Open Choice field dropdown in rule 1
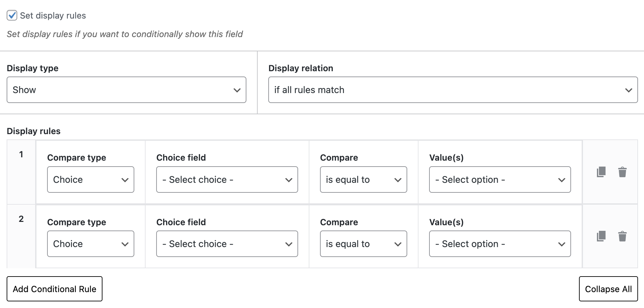644x308 pixels. (227, 180)
